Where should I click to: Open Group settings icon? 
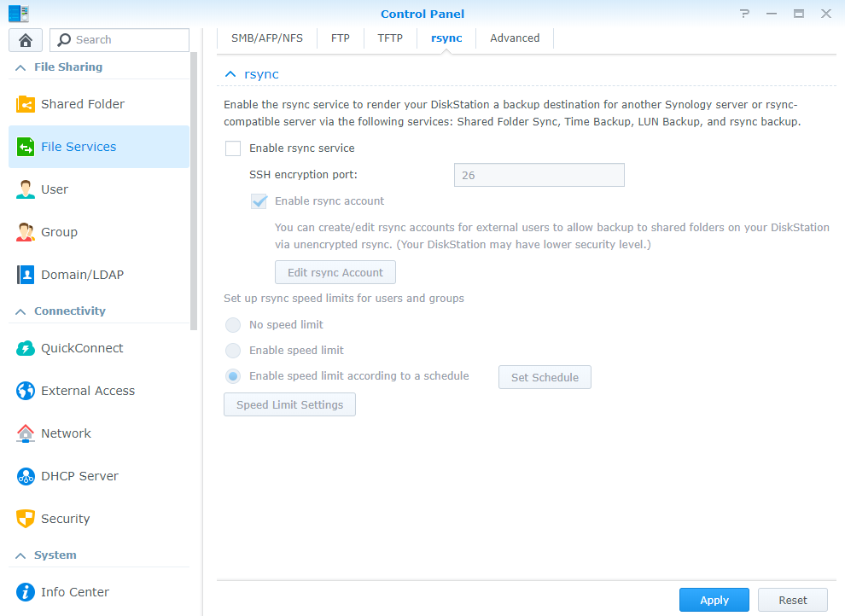(26, 232)
